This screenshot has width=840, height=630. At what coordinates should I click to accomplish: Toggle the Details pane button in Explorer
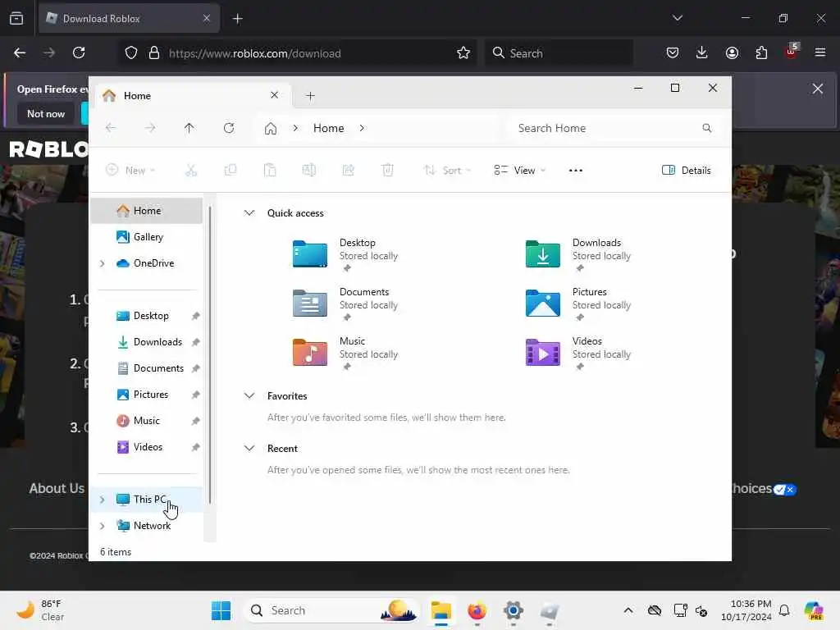(x=687, y=171)
